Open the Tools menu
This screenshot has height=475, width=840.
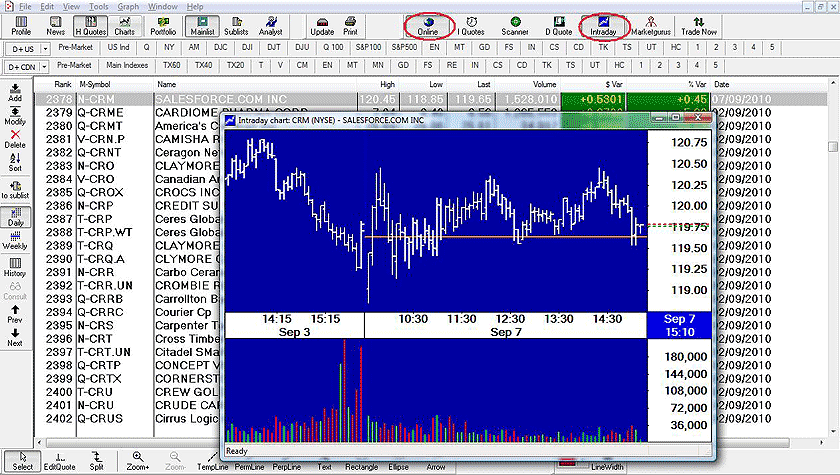(99, 6)
